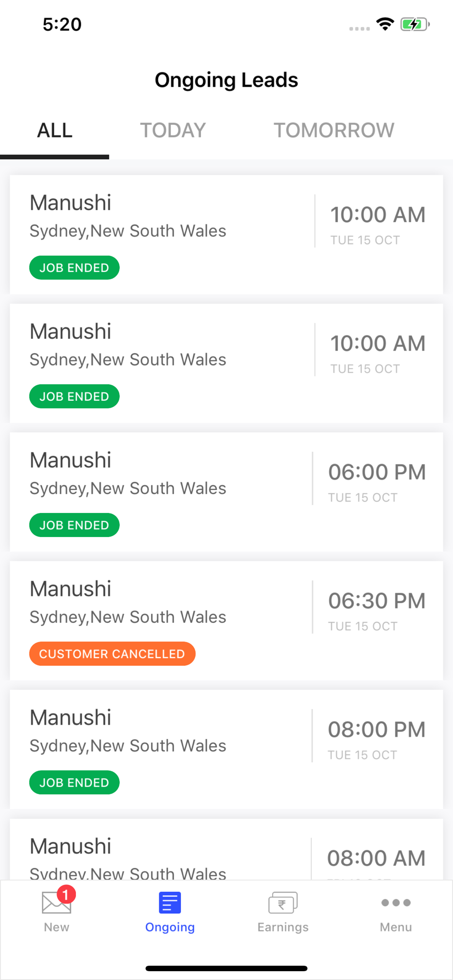Tap the CUSTOMER CANCELLED orange badge
The image size is (453, 980).
(112, 654)
